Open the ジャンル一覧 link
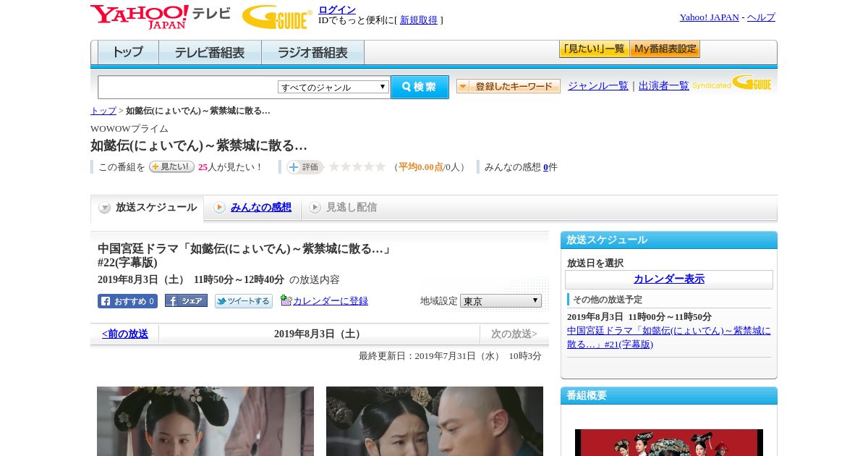868x456 pixels. pos(598,86)
